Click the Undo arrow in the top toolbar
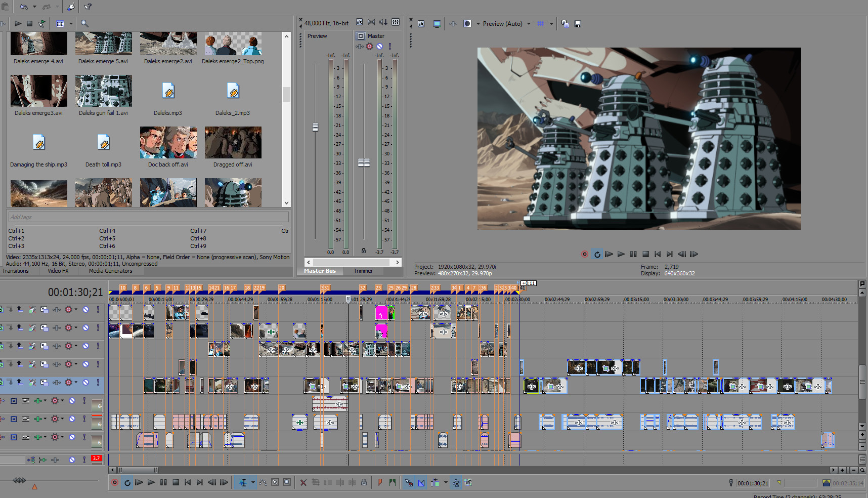Viewport: 868px width, 498px height. [24, 7]
